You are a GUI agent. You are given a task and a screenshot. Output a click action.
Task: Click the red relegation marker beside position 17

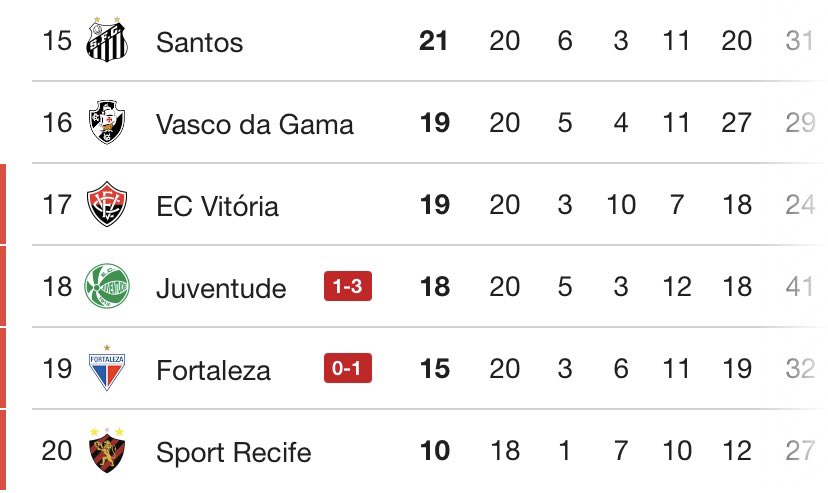4,205
